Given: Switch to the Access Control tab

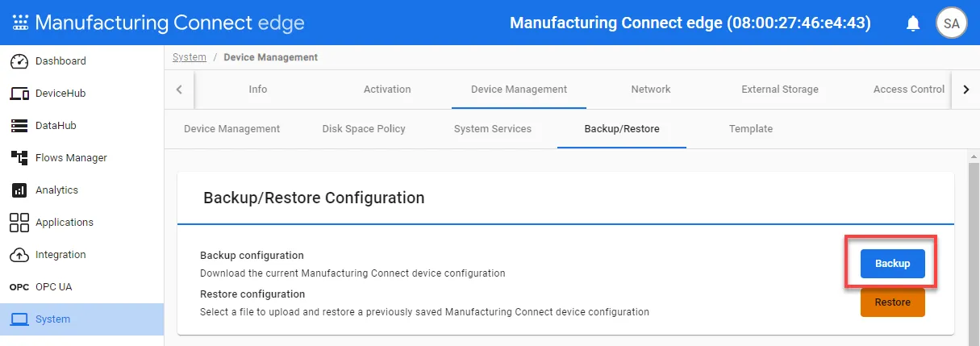Looking at the screenshot, I should (x=909, y=90).
